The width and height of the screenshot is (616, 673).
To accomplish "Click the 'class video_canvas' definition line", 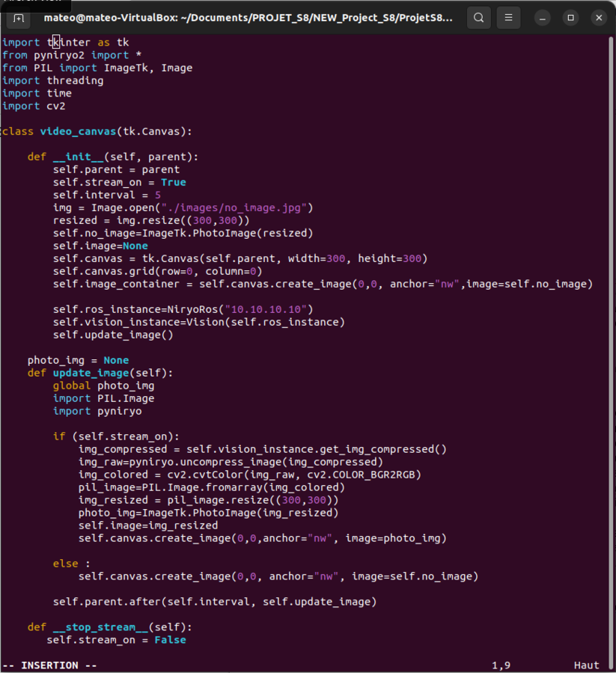I will point(97,132).
